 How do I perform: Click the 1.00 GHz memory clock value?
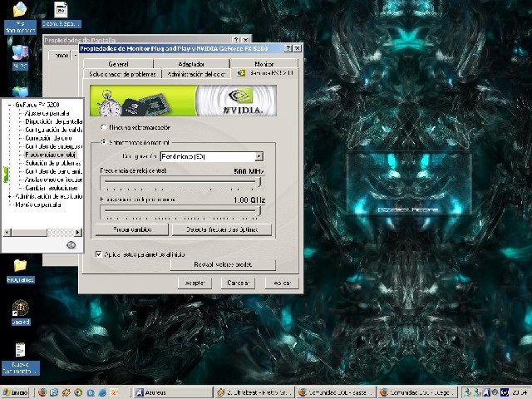tap(249, 199)
